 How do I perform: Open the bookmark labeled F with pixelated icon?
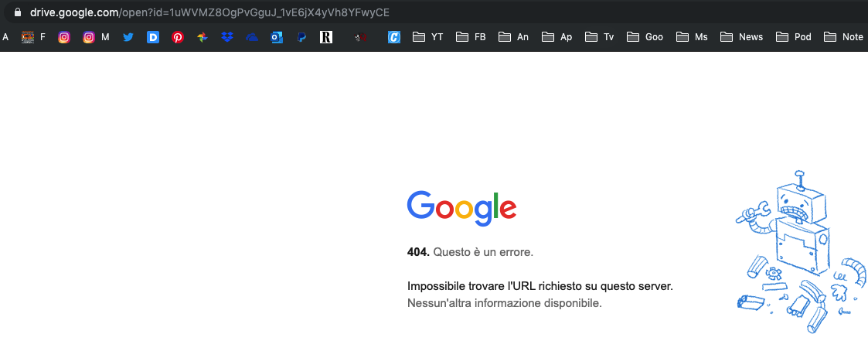33,37
